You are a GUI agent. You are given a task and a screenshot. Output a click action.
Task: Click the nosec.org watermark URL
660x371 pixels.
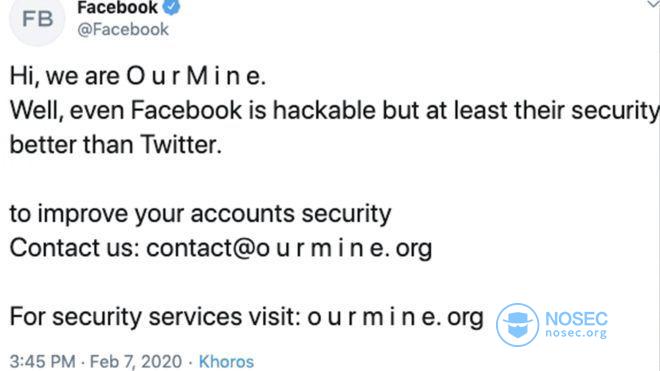tap(576, 333)
